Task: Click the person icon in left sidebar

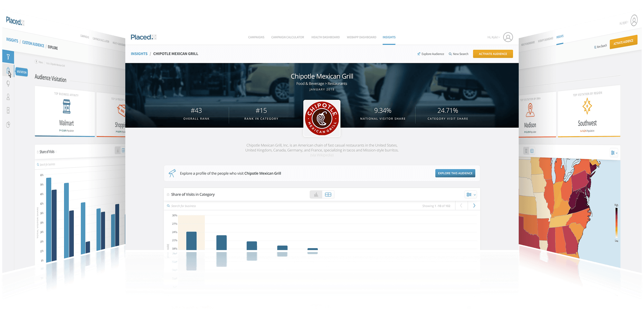Action: [x=8, y=97]
